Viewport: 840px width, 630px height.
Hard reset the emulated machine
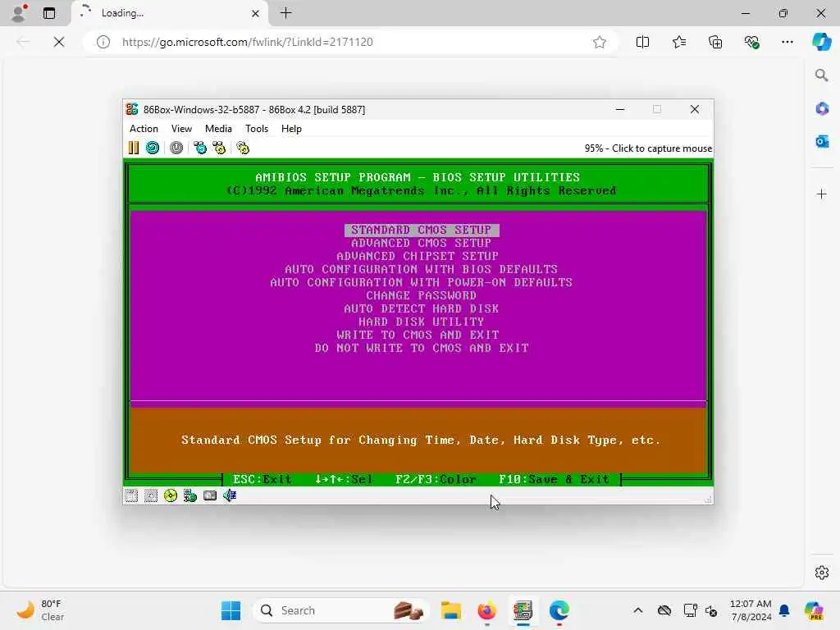(153, 148)
